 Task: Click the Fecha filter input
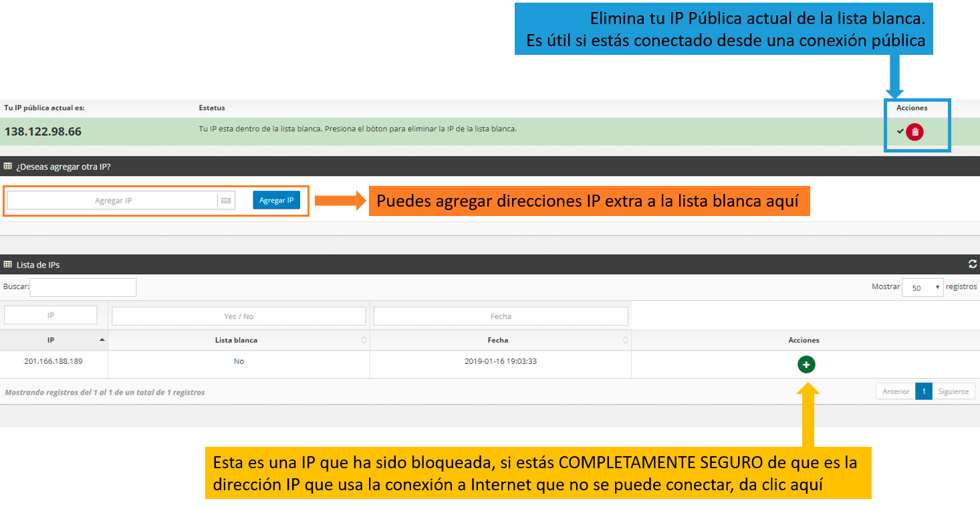(500, 316)
